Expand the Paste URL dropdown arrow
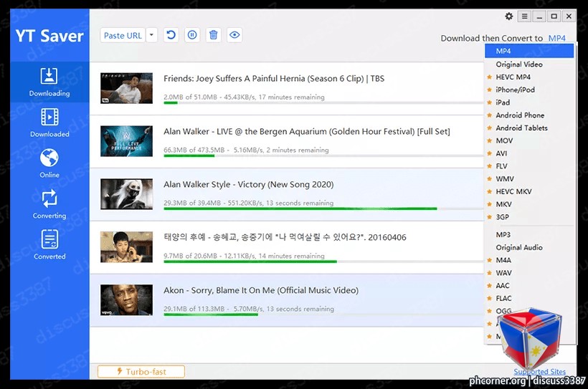The height and width of the screenshot is (389, 588). pyautogui.click(x=151, y=35)
